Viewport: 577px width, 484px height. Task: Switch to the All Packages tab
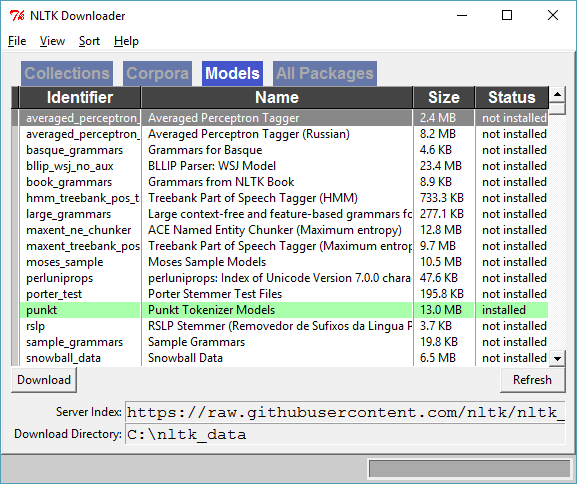point(325,73)
